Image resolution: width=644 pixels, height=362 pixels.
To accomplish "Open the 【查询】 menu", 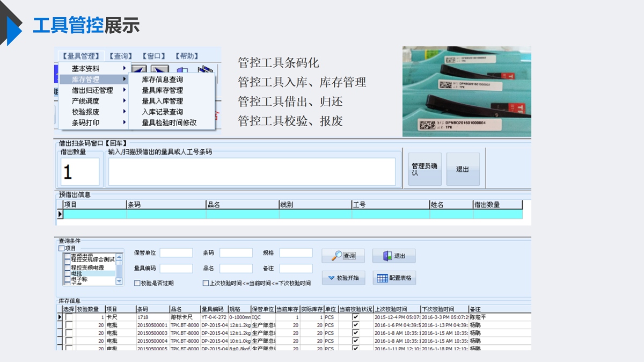I will [x=120, y=56].
